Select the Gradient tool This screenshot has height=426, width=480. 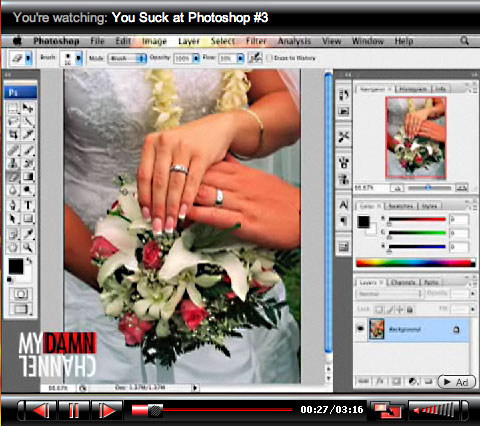click(28, 176)
